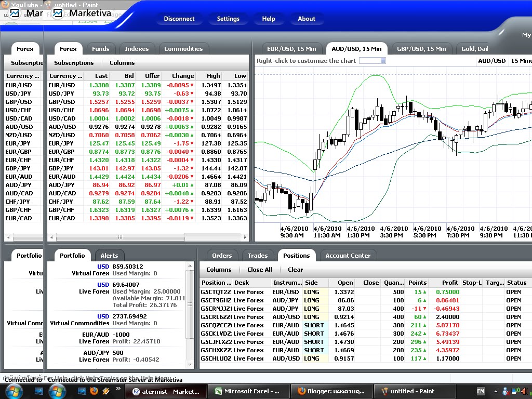This screenshot has height=399, width=532.
Task: Click the chart toolbar dropdown box
Action: [372, 61]
